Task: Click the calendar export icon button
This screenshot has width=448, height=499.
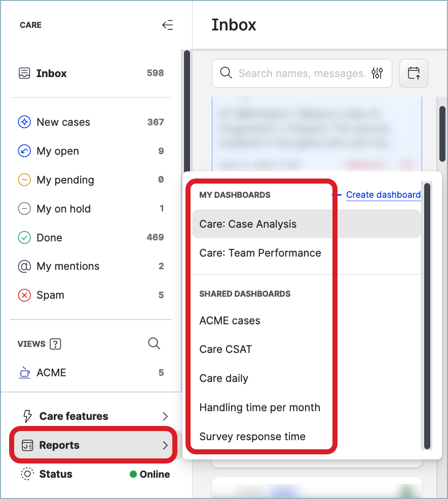Action: coord(414,74)
